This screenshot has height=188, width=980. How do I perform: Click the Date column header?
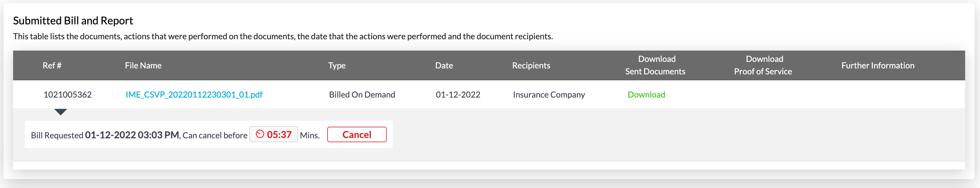[x=444, y=65]
